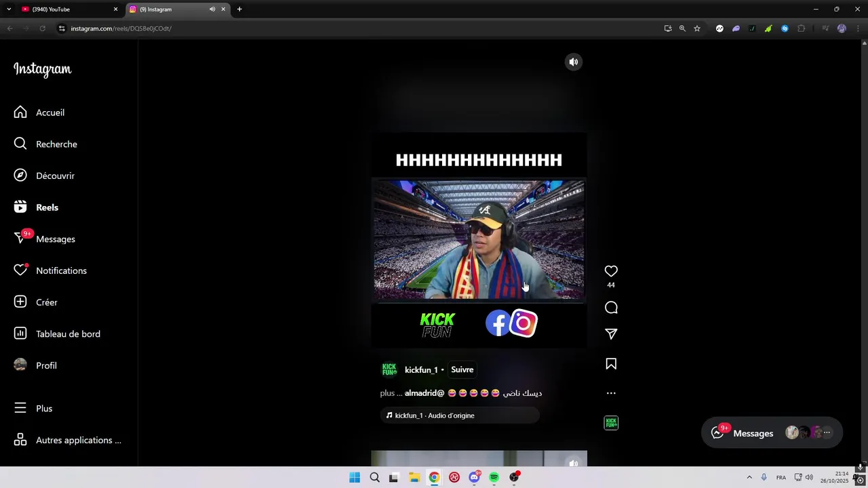Toggle sound on the next reel below

tap(574, 462)
